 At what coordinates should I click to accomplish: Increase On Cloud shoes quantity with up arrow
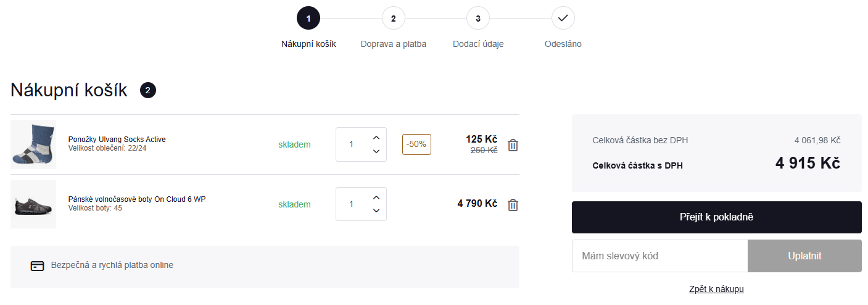376,198
